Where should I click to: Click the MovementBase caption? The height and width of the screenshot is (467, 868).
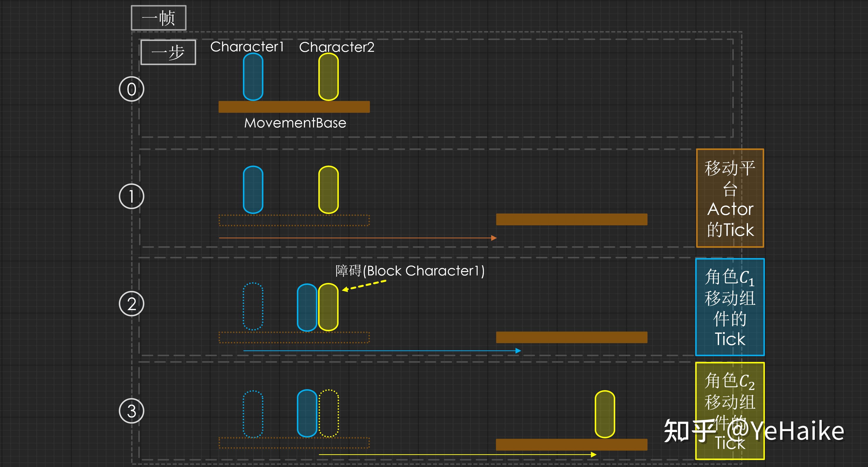point(295,123)
